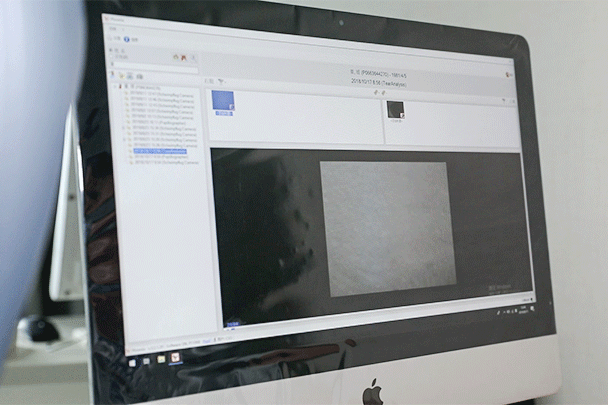This screenshot has width=608, height=405.
Task: Click the large gray image in the viewer
Action: click(387, 227)
